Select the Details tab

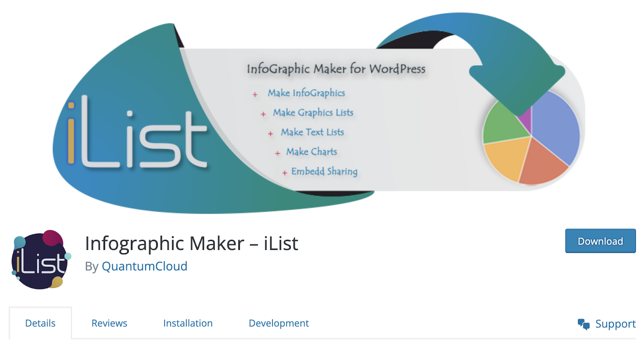click(x=40, y=323)
